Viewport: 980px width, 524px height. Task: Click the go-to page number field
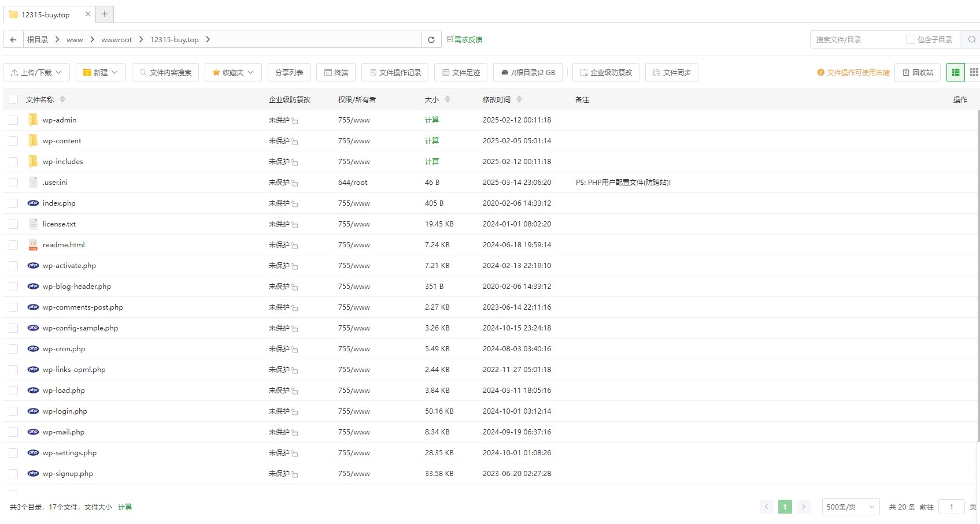pyautogui.click(x=951, y=507)
